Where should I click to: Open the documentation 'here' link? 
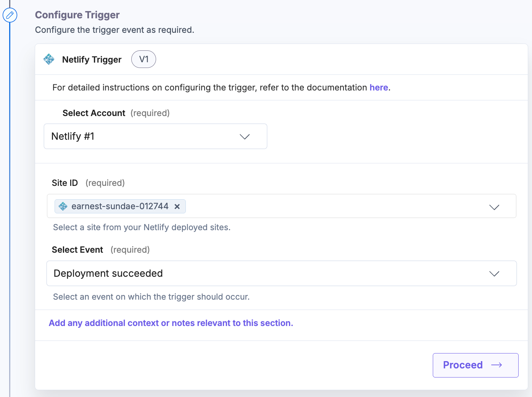click(x=379, y=87)
